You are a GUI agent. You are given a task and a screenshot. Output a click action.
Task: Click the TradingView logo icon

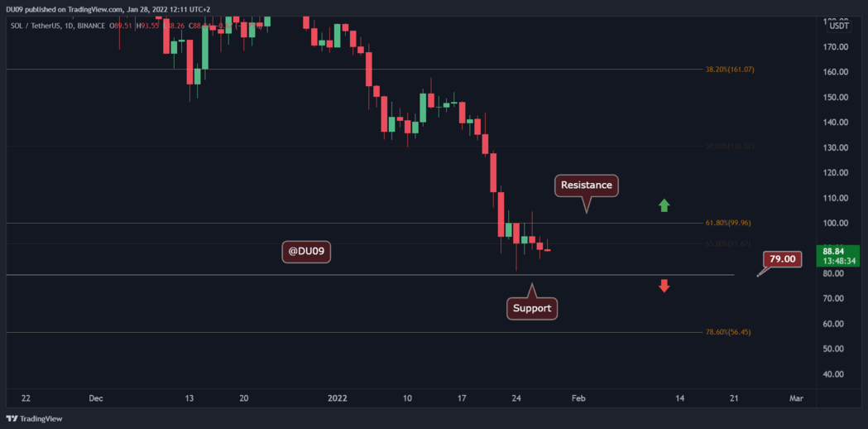[12, 418]
